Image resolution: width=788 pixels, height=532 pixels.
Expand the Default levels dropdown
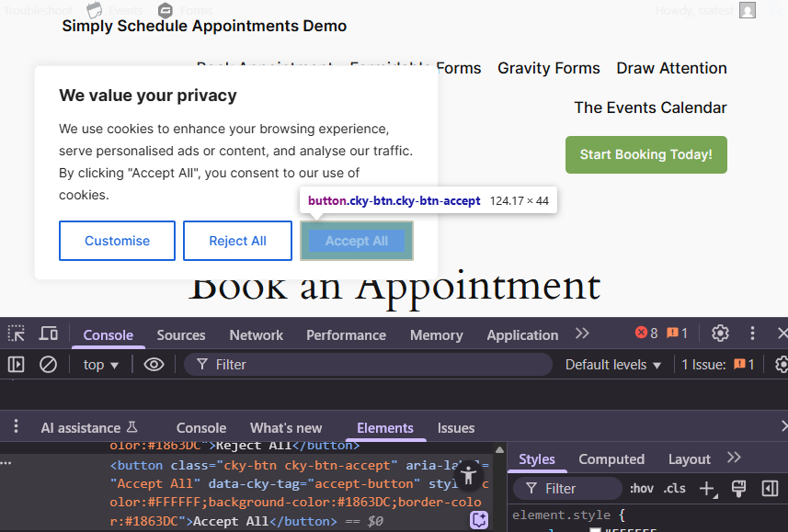point(613,365)
